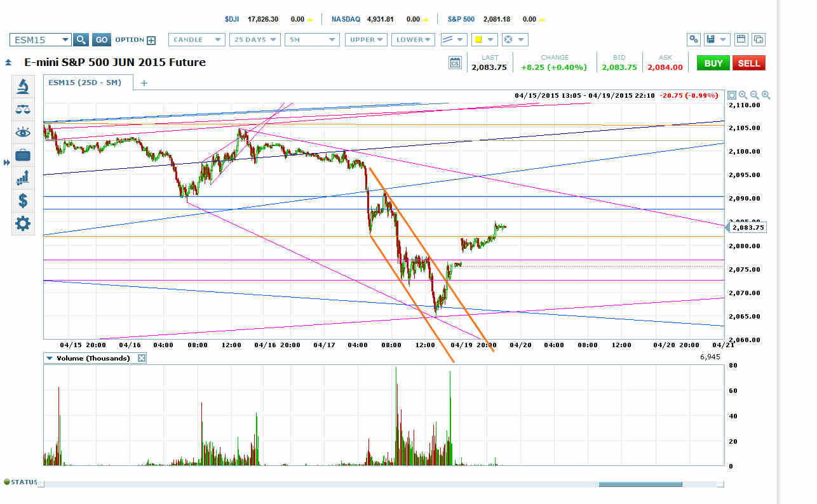Click the zoom in magnifier icon
Screen dimensions: 817x504
click(766, 95)
